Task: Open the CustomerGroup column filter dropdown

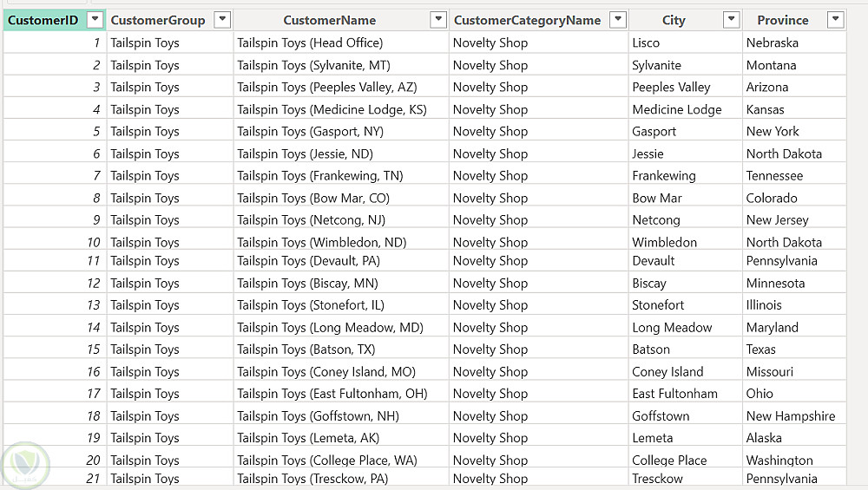Action: [222, 20]
